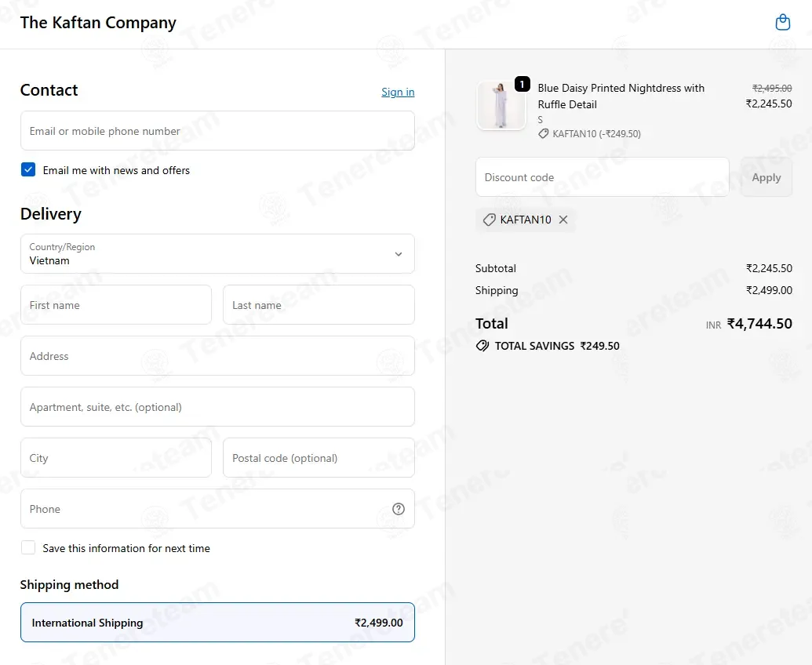Viewport: 812px width, 665px height.
Task: Select the International Shipping method
Action: (217, 622)
